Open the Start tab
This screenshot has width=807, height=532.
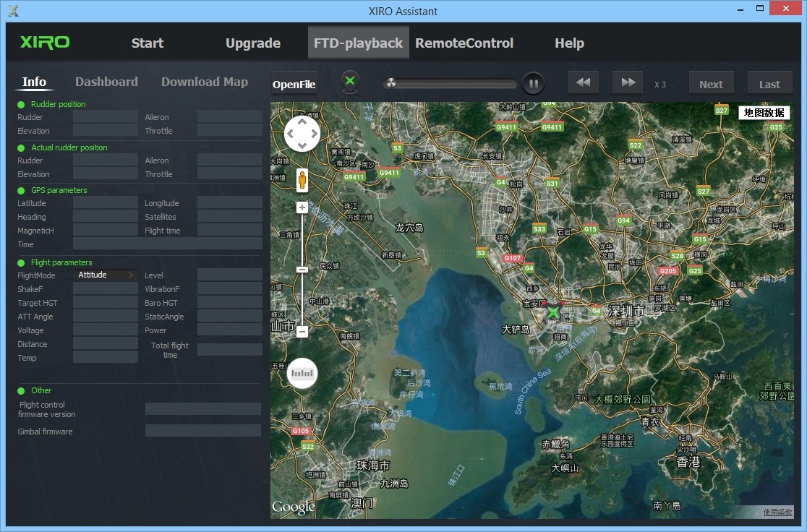tap(148, 43)
